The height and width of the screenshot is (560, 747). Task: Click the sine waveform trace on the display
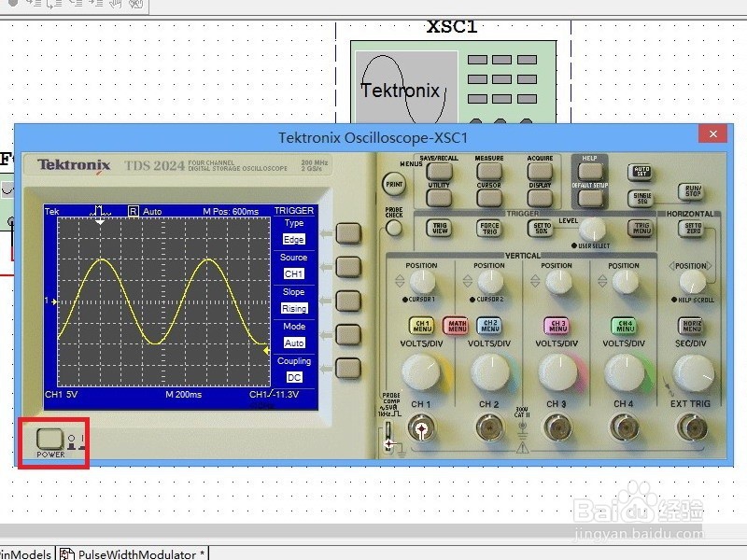coord(162,301)
